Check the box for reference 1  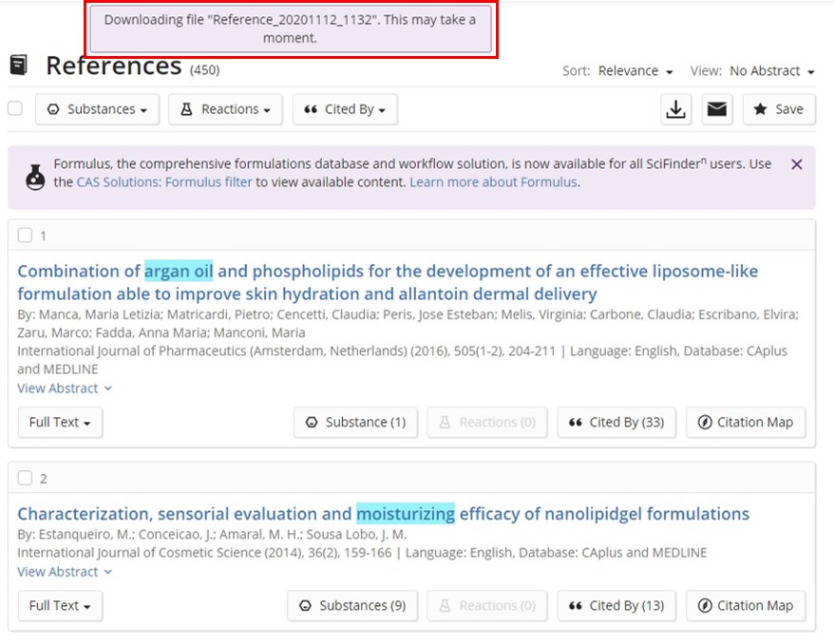(x=25, y=235)
